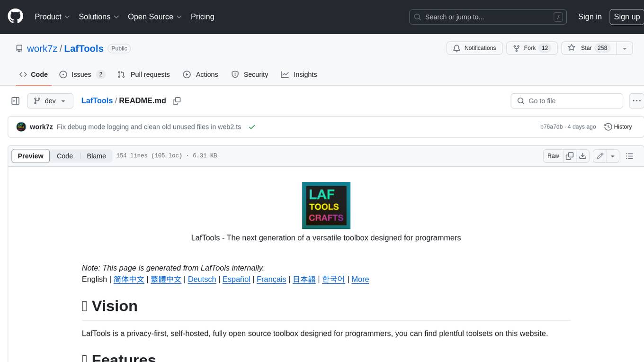Image resolution: width=644 pixels, height=362 pixels.
Task: Click the 154 lines file info text
Action: (x=167, y=156)
